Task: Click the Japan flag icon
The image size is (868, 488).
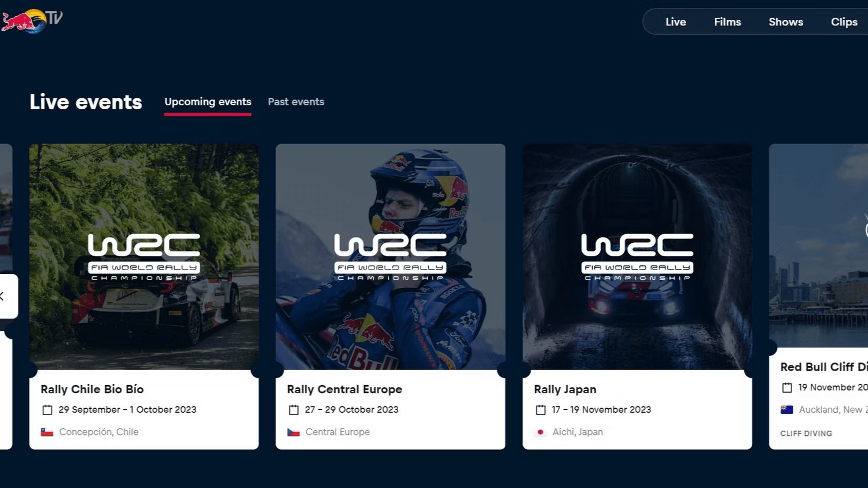Action: tap(540, 432)
